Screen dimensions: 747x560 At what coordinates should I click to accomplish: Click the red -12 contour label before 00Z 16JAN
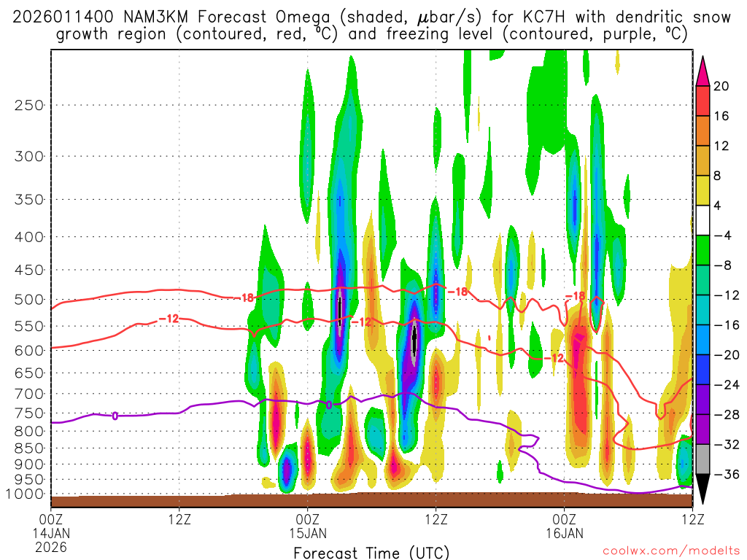(554, 357)
